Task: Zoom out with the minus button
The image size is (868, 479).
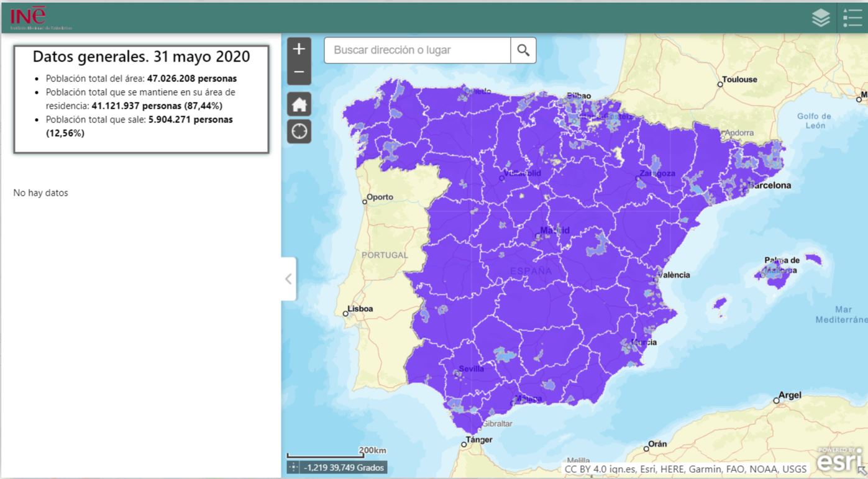Action: tap(299, 73)
